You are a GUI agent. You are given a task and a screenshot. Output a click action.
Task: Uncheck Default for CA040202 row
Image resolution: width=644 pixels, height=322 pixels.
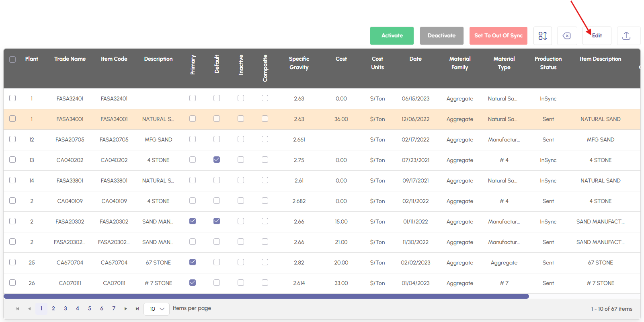coord(217,160)
